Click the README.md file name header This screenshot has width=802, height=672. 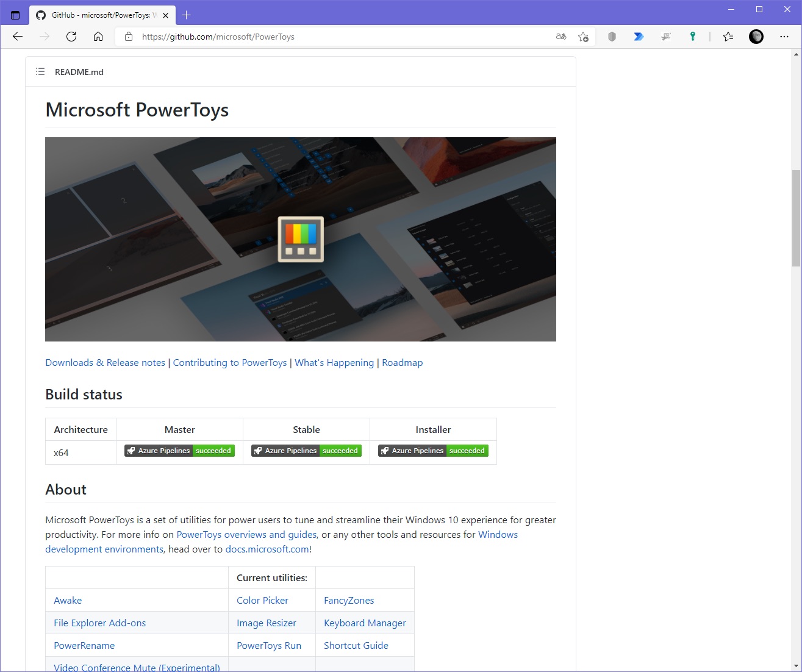click(79, 71)
